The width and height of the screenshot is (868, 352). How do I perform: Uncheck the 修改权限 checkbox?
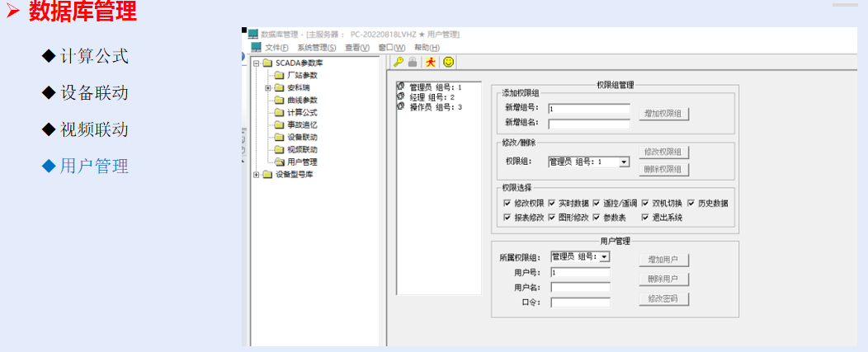pyautogui.click(x=507, y=203)
